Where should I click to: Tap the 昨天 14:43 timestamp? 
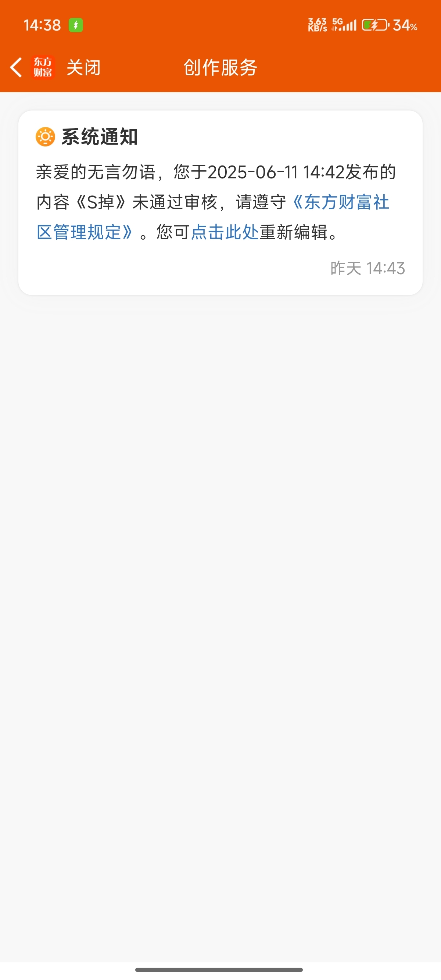367,268
